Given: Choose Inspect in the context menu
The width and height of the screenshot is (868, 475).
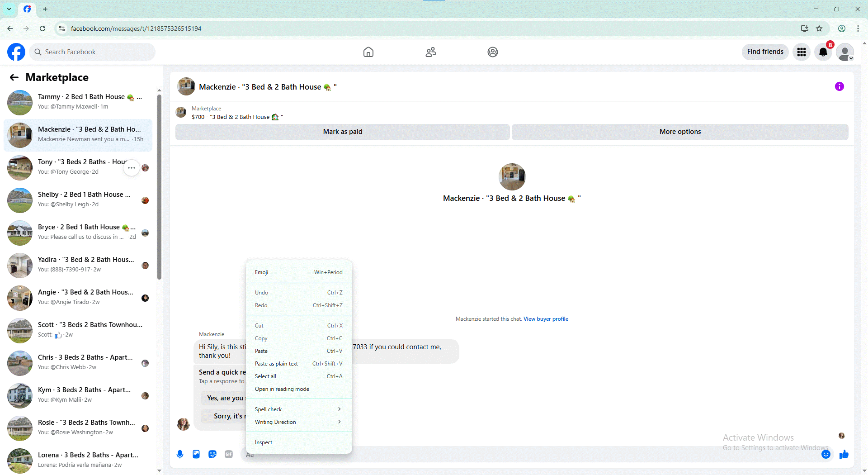Looking at the screenshot, I should click(x=299, y=442).
